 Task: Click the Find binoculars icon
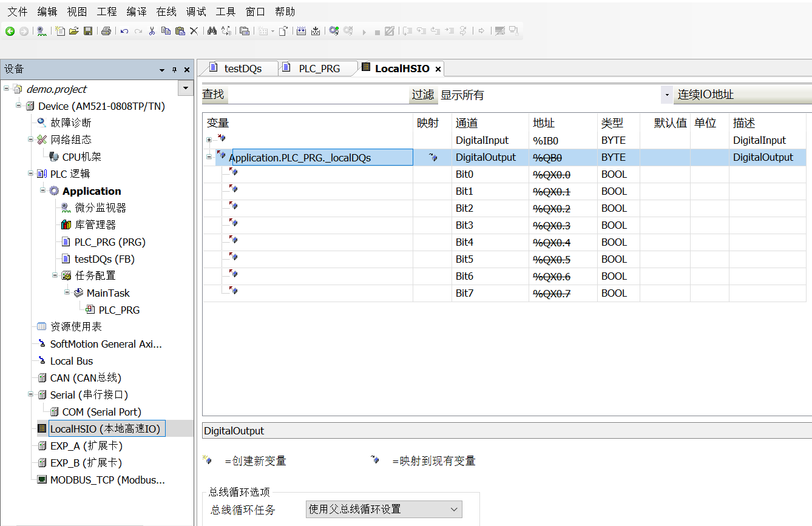(212, 31)
